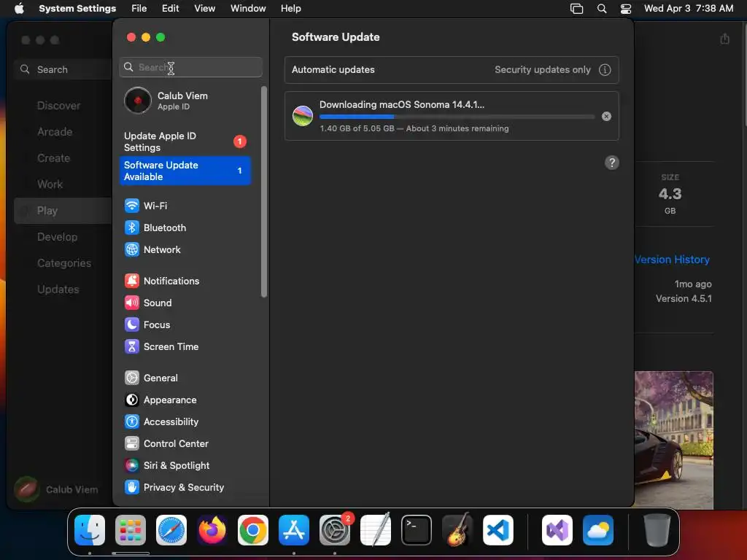Launch Google Chrome from the Dock
Image resolution: width=747 pixels, height=560 pixels.
[x=253, y=530]
